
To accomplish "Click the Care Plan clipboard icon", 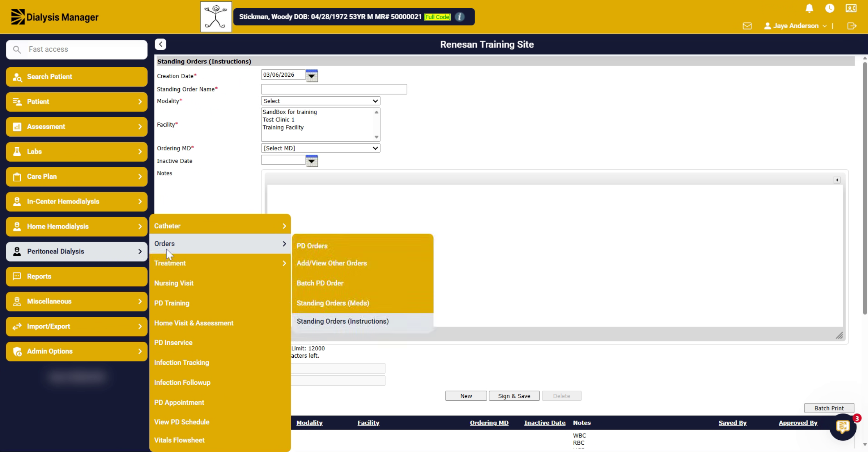I will pyautogui.click(x=17, y=177).
